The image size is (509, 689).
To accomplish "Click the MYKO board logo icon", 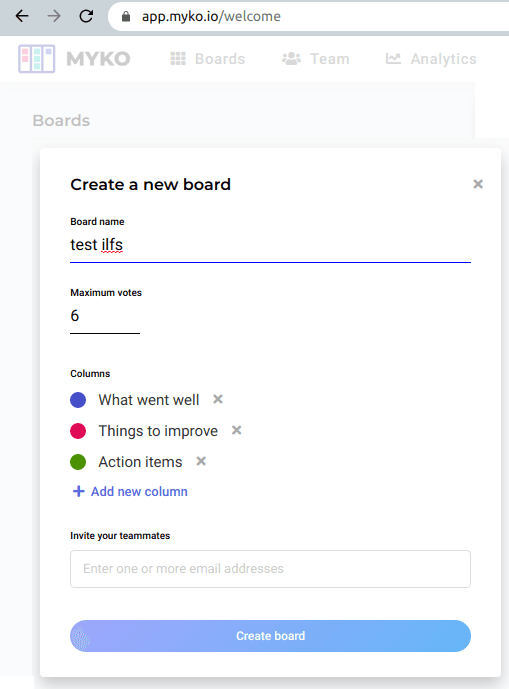I will 36,58.
